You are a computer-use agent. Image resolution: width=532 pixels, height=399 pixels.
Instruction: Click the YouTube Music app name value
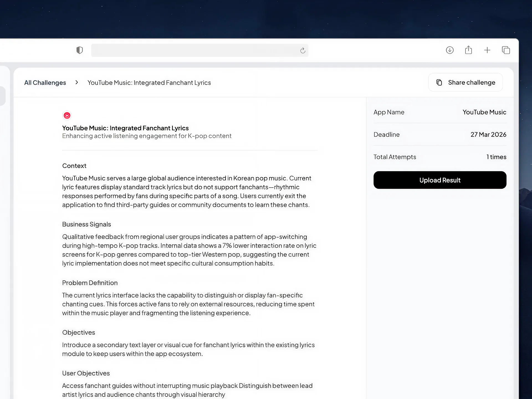click(484, 112)
